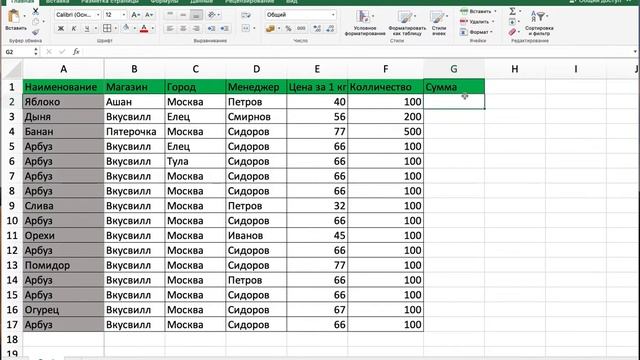
Task: Click Вставить cells button in Ячейки group
Action: click(x=478, y=11)
